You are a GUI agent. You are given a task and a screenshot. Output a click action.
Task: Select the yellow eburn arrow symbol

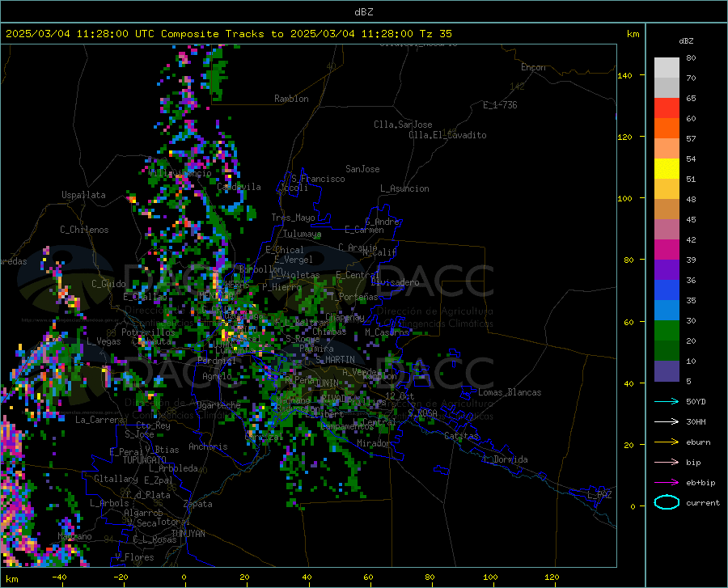point(667,442)
